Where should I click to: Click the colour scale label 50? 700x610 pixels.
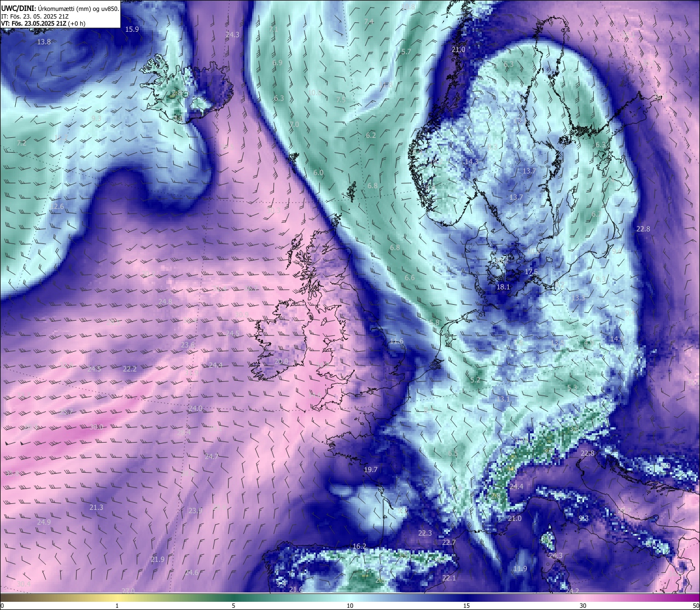point(696,606)
